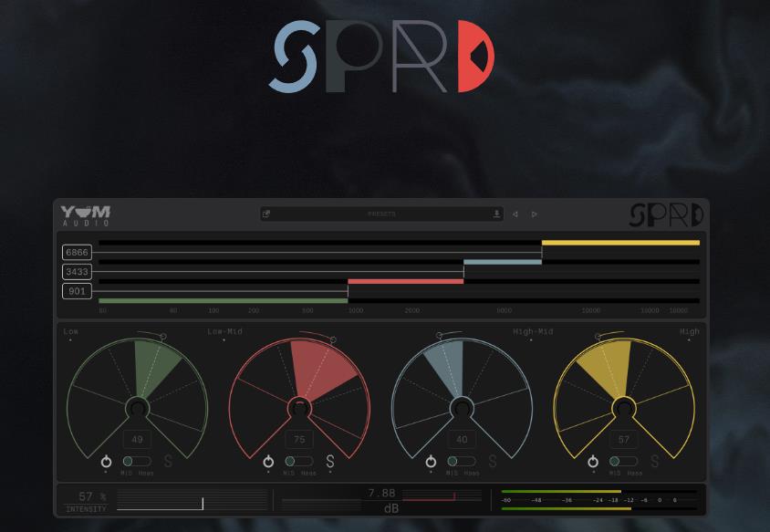This screenshot has height=532, width=770.
Task: Click the Intensity slider handle
Action: click(203, 504)
